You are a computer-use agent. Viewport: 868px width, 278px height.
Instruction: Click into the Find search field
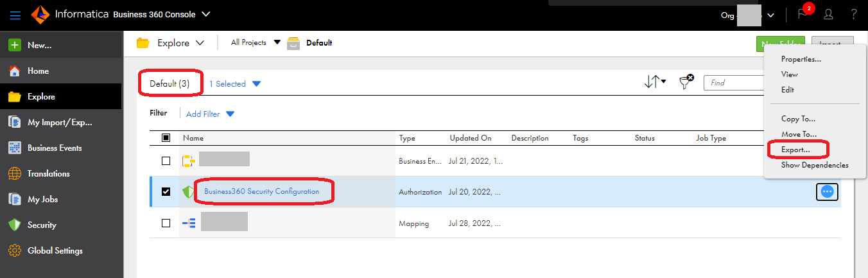coord(734,83)
